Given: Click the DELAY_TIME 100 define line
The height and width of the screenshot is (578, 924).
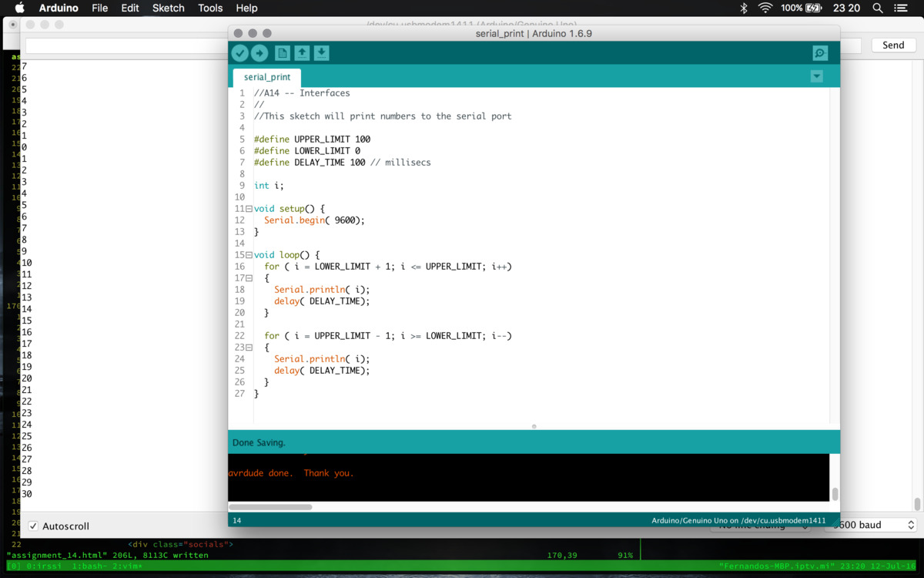Looking at the screenshot, I should (x=342, y=163).
